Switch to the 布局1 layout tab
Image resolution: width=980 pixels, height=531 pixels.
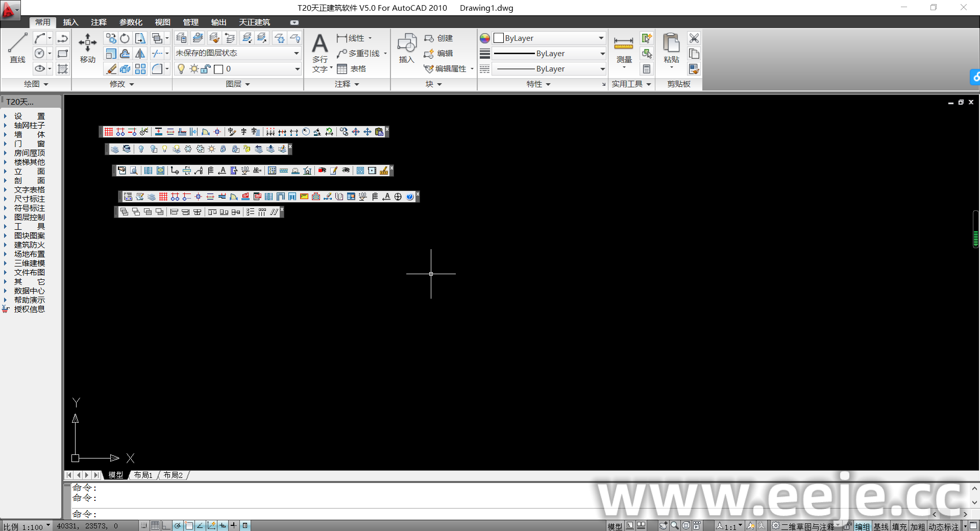click(143, 475)
